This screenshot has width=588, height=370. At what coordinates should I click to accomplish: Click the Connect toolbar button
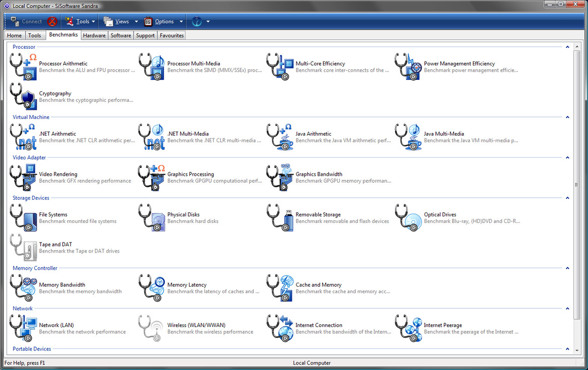click(26, 22)
